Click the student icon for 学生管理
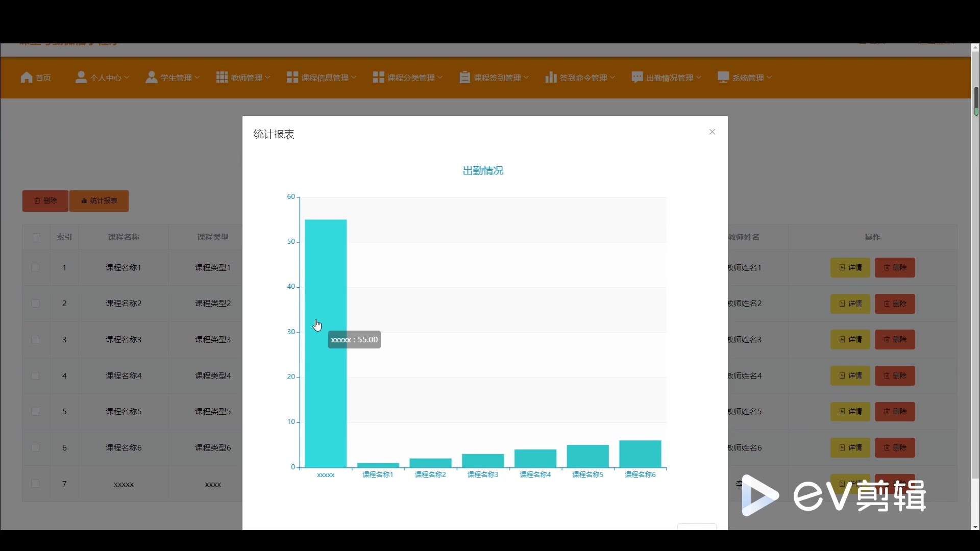The height and width of the screenshot is (551, 980). [151, 77]
